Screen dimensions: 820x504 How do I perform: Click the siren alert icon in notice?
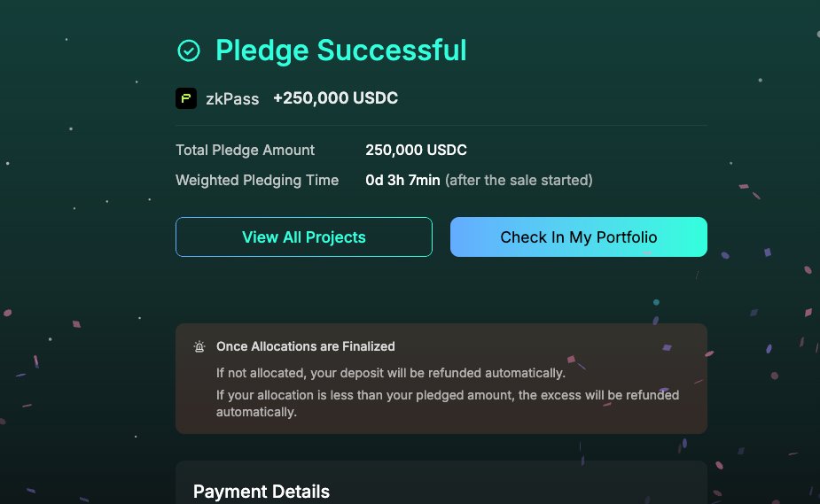(x=199, y=346)
